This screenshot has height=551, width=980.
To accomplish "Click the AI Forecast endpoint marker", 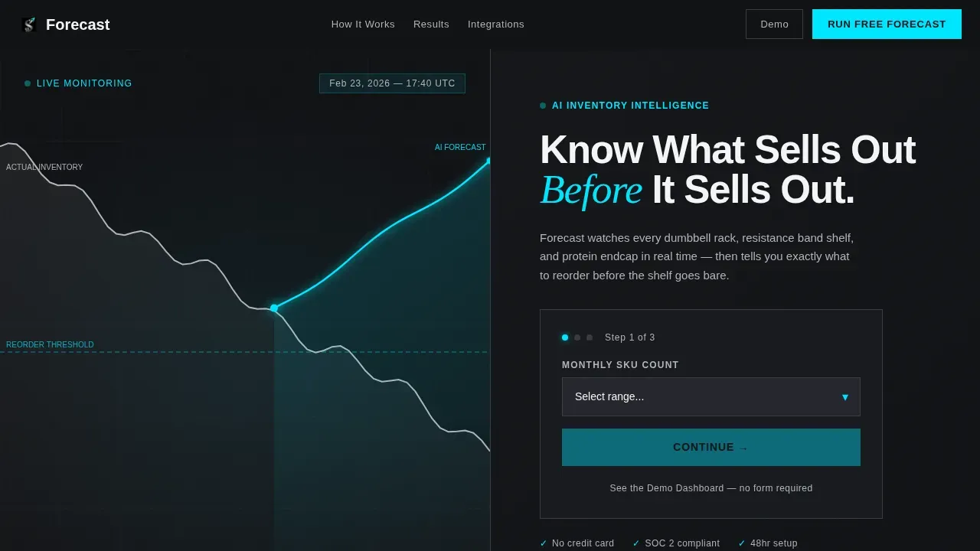I will click(488, 161).
